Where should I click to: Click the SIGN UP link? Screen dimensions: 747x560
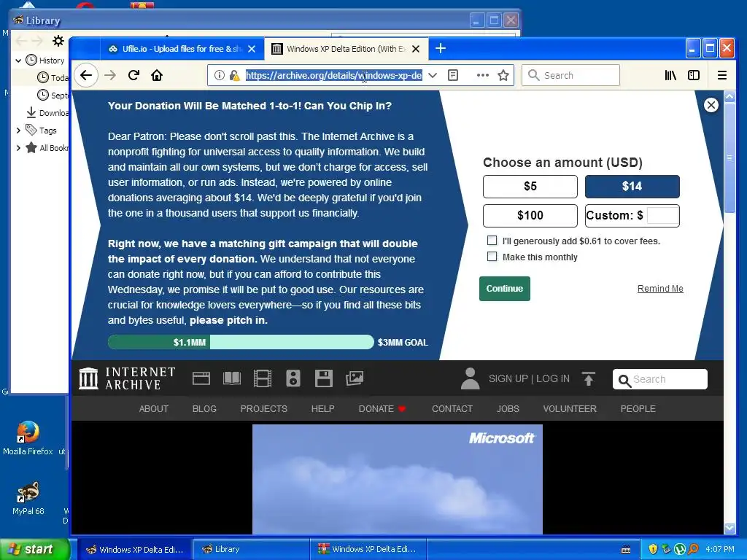pyautogui.click(x=508, y=378)
